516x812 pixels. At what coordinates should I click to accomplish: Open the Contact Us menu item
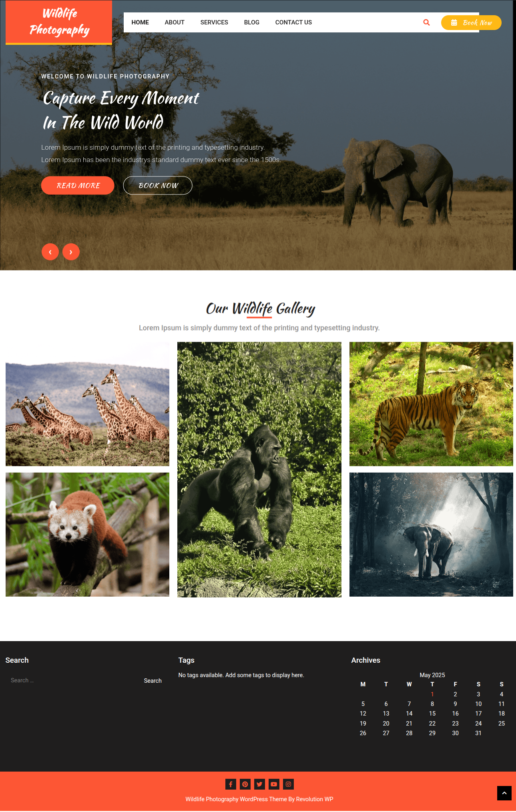pos(293,22)
